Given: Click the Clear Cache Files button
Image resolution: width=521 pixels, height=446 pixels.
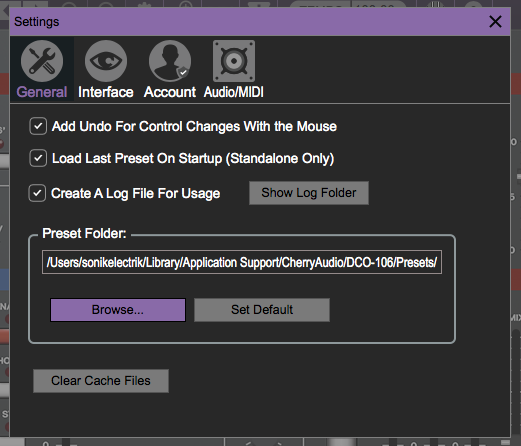Looking at the screenshot, I should coord(101,381).
